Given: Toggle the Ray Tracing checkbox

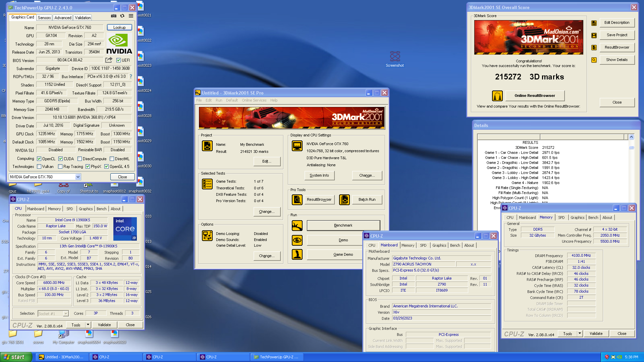Looking at the screenshot, I should click(60, 167).
